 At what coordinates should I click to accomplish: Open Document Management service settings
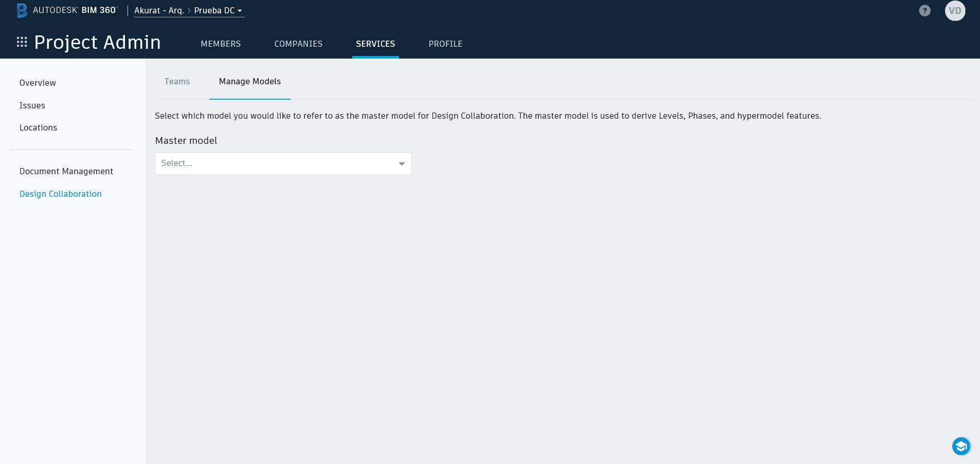click(66, 171)
